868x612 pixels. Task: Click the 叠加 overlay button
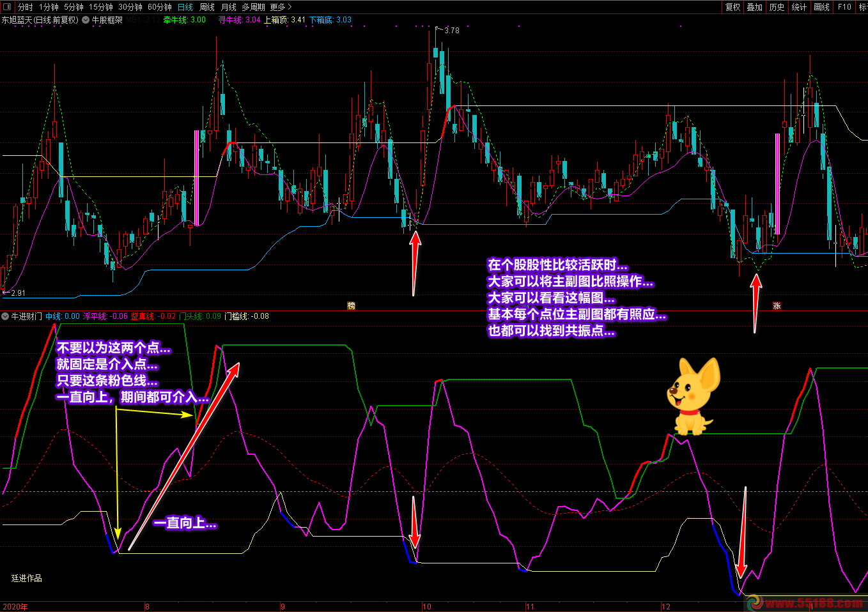(x=755, y=7)
